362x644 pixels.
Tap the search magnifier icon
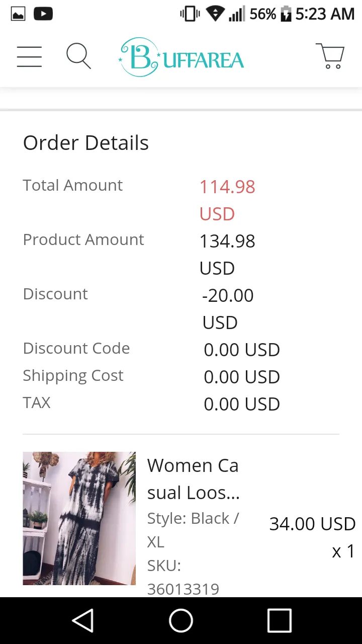[78, 56]
